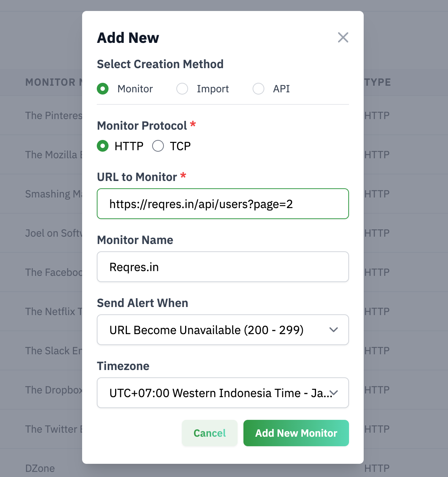The height and width of the screenshot is (477, 448).
Task: Select the API creation method
Action: coord(258,89)
